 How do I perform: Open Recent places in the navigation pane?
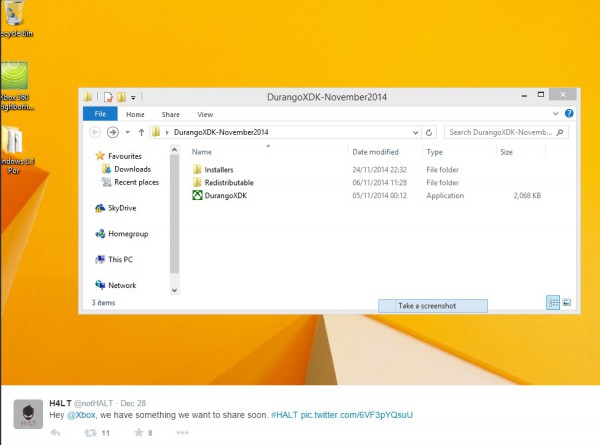tap(136, 182)
